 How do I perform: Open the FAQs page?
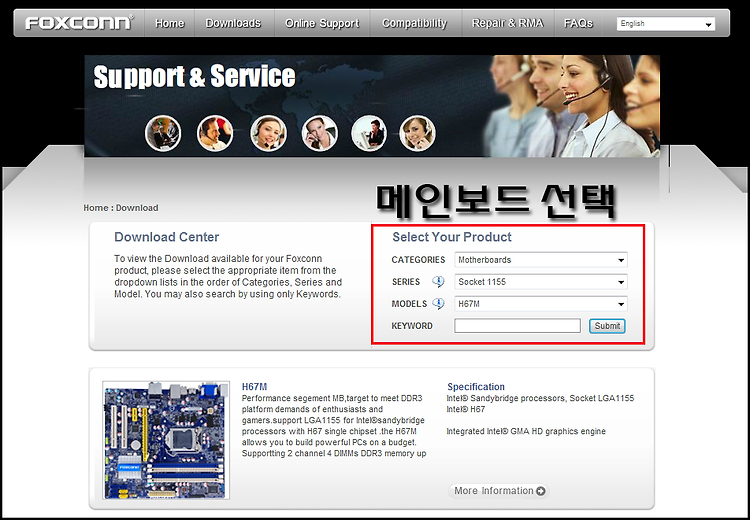[578, 23]
